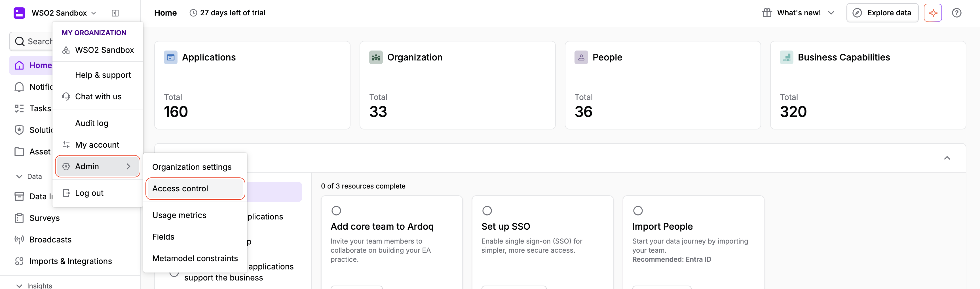Click the 27 days left of trial notice
980x289 pixels.
(227, 13)
